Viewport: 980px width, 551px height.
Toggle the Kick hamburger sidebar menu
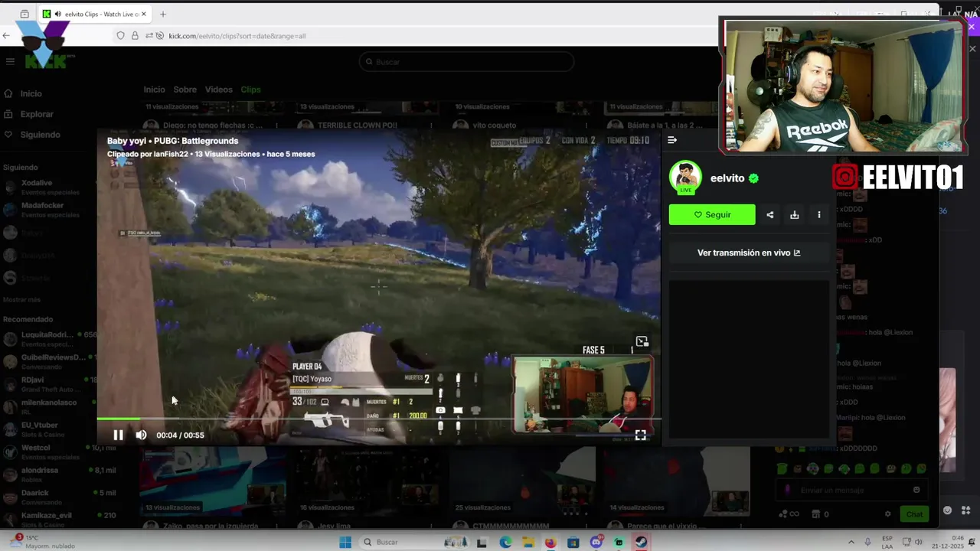click(x=10, y=62)
